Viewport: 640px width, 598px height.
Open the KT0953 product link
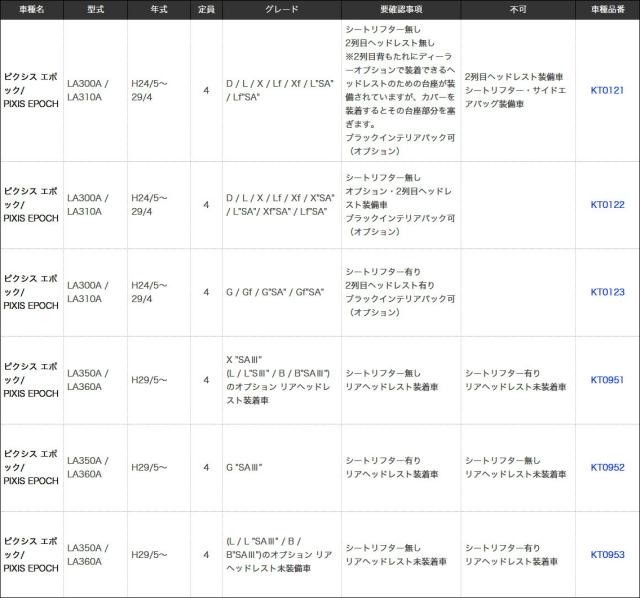coord(606,554)
